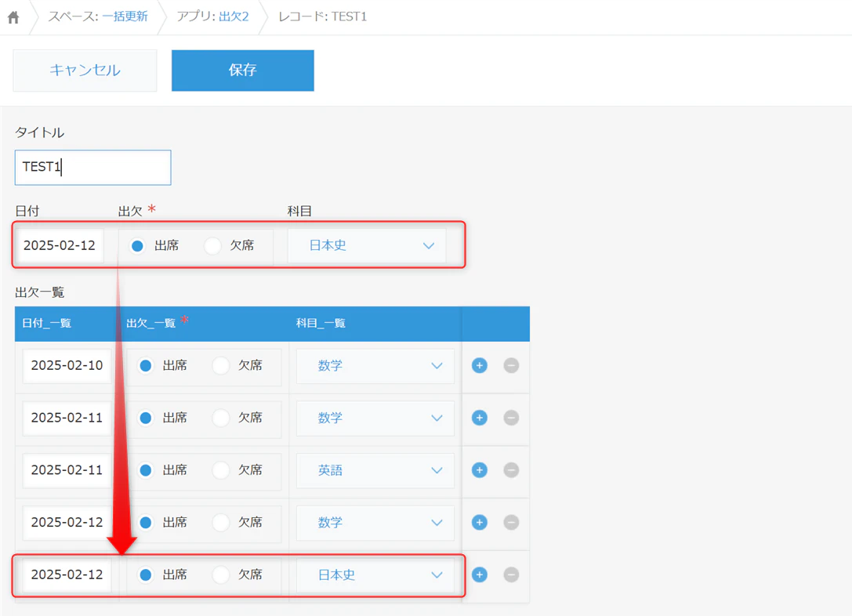Add row after 2025-02-11 数学 row

[479, 418]
